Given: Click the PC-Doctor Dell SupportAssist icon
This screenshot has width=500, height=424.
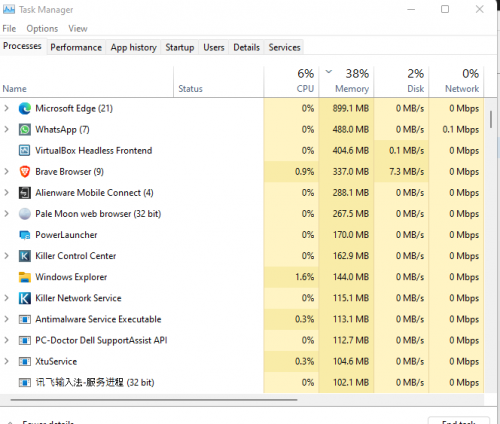Looking at the screenshot, I should pos(25,340).
